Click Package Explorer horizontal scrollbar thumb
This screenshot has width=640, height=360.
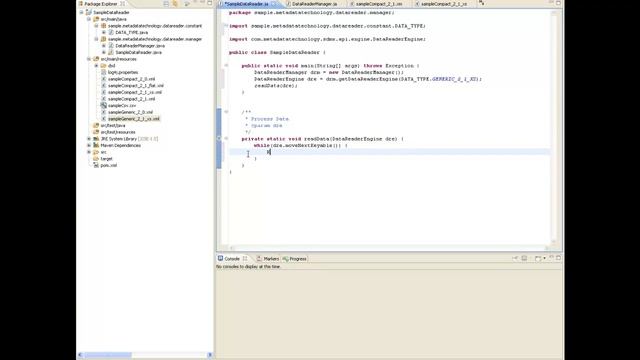[x=108, y=355]
